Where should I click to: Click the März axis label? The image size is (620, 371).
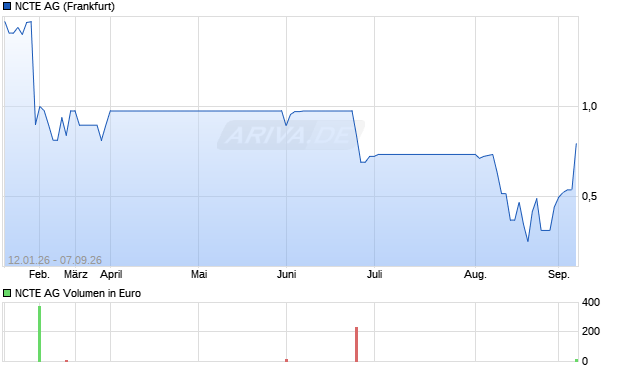pyautogui.click(x=76, y=274)
